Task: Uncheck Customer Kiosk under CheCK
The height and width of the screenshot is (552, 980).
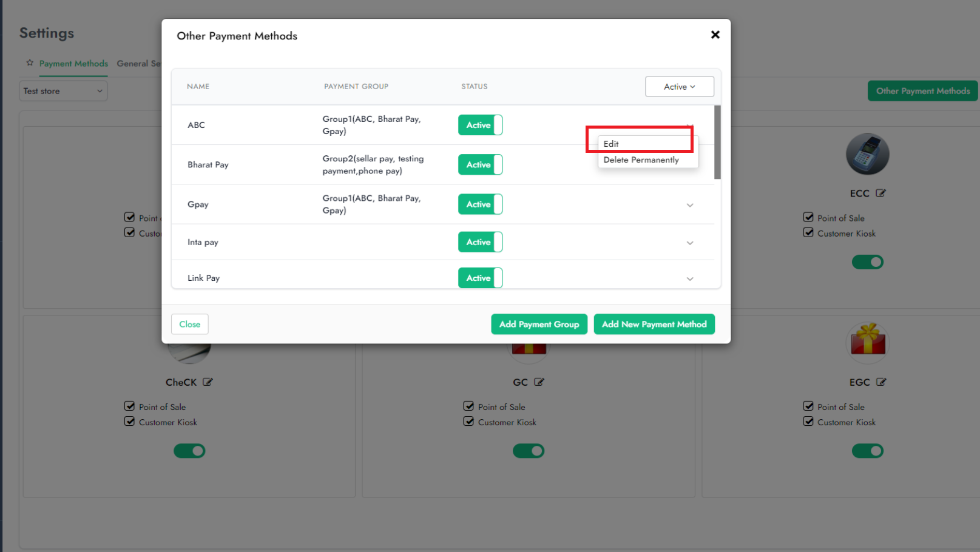Action: point(129,422)
